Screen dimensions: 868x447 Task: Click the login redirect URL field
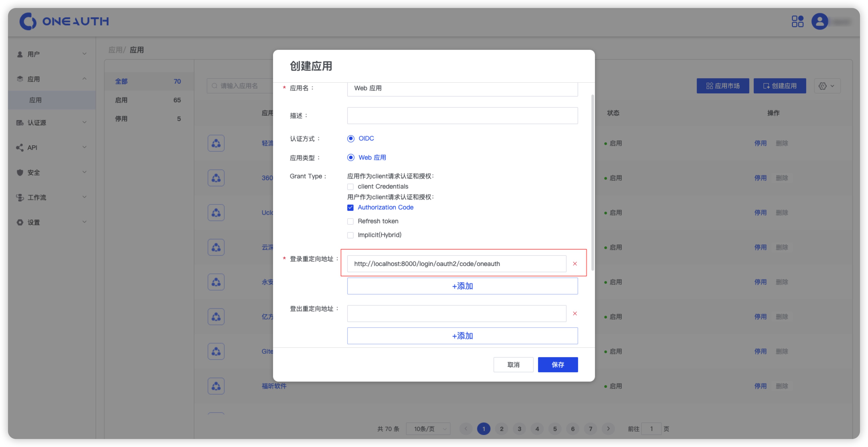pos(457,264)
